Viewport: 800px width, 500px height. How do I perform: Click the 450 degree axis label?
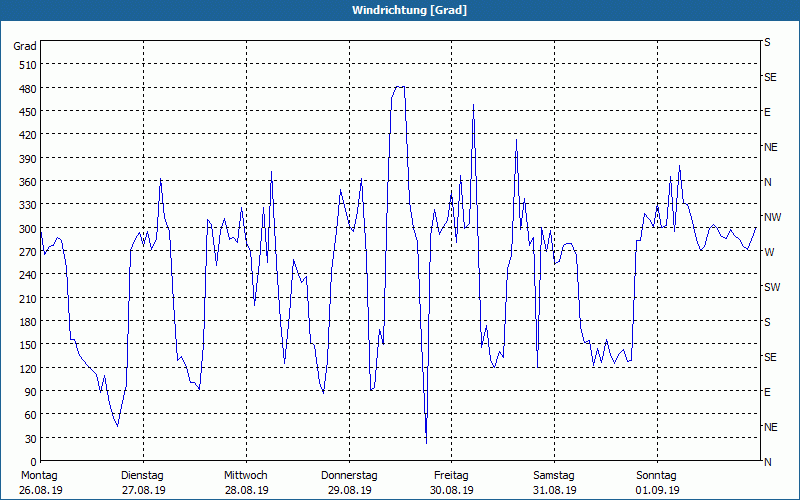(x=28, y=112)
